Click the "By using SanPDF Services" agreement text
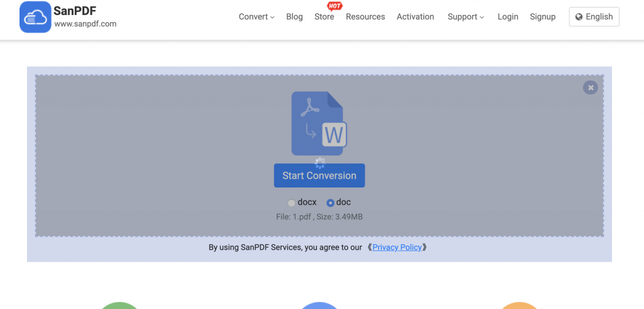The image size is (644, 309). click(286, 247)
